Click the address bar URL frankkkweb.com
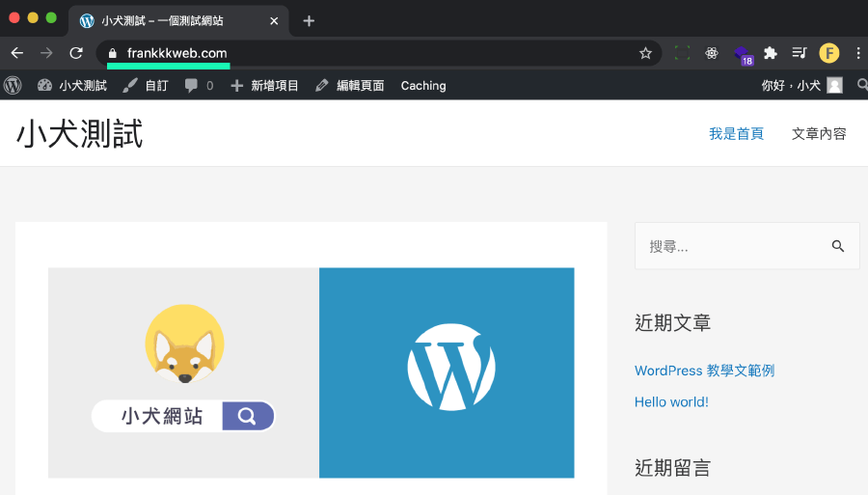 coord(176,53)
